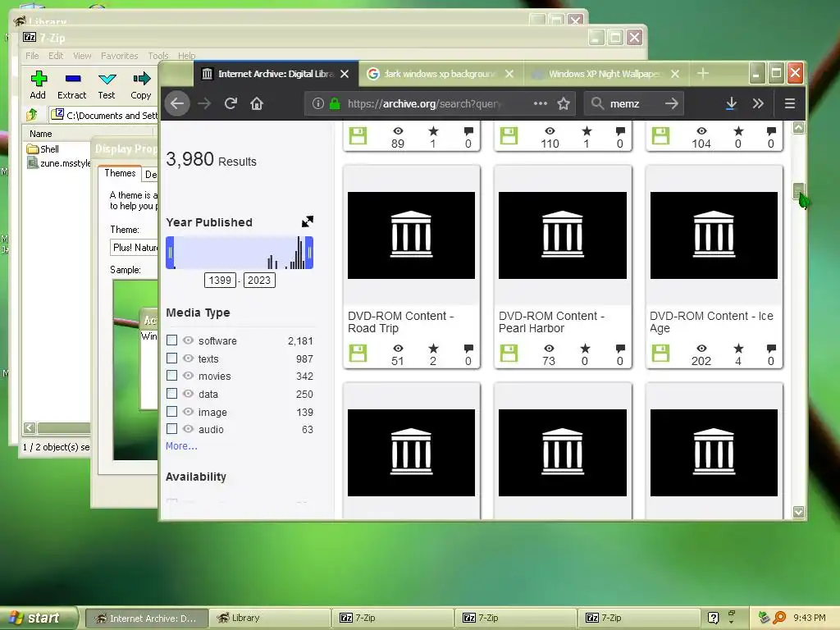Expand the Year Published histogram
This screenshot has height=630, width=840.
tap(307, 221)
